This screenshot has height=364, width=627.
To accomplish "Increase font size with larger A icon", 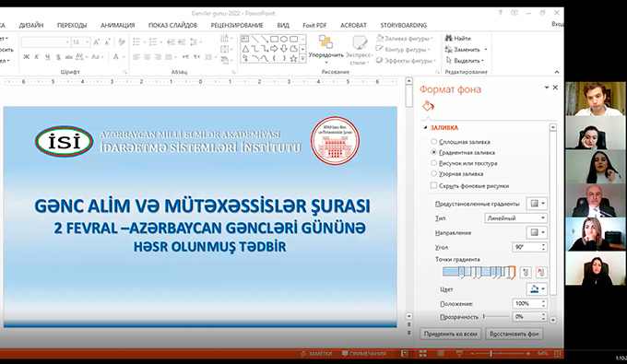I will 97,42.
